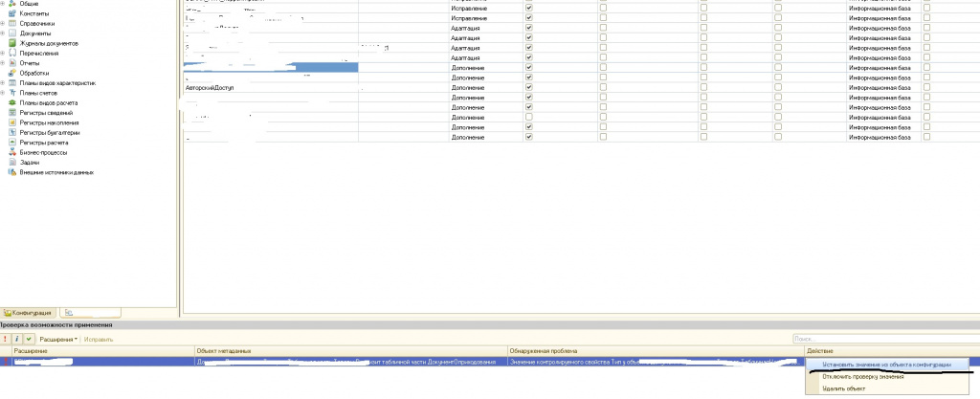Click Информационная база in the АвторскийДоступ row
The width and height of the screenshot is (980, 399).
(x=880, y=87)
